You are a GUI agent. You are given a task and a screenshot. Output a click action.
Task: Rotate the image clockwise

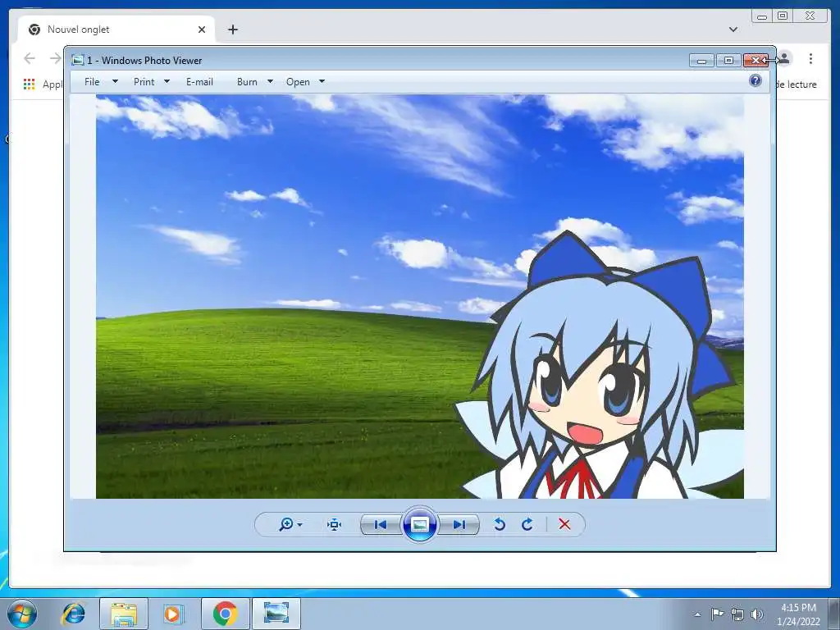(527, 524)
